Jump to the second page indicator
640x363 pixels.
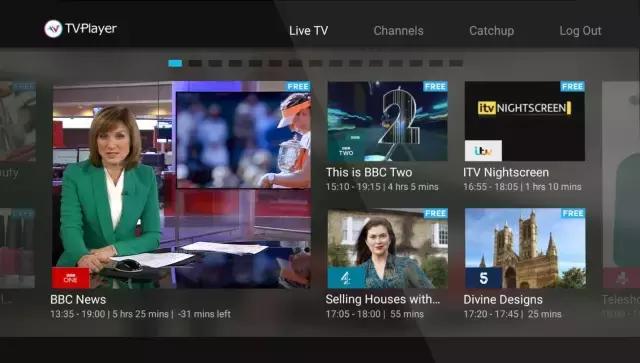click(195, 63)
